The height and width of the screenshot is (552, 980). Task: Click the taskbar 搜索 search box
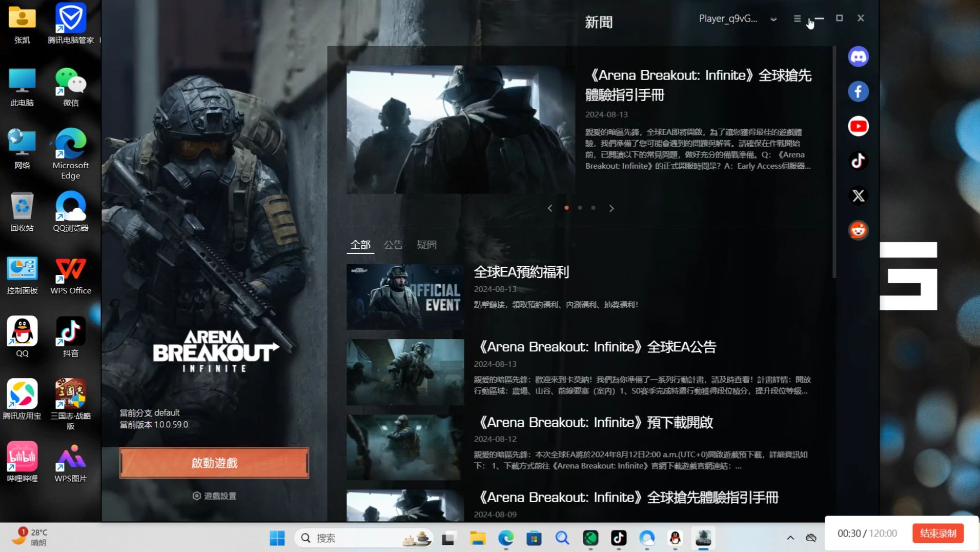(x=364, y=538)
